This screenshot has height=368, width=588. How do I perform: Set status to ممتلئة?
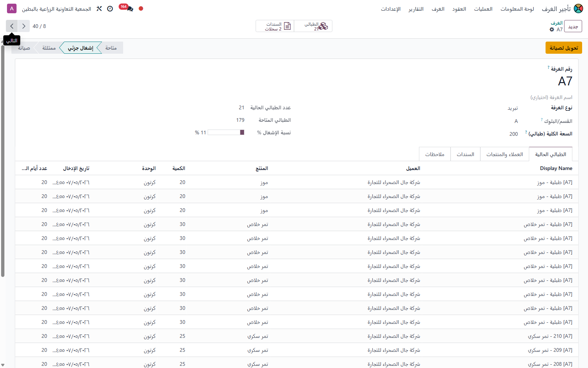(49, 48)
